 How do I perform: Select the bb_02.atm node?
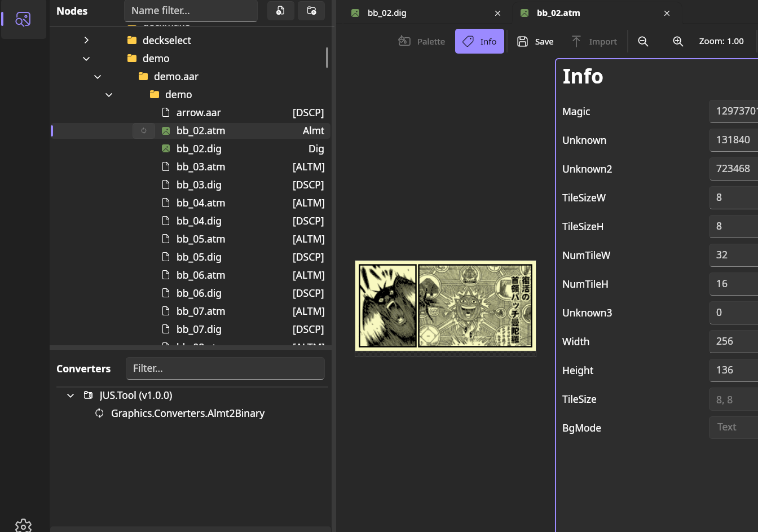point(191,131)
